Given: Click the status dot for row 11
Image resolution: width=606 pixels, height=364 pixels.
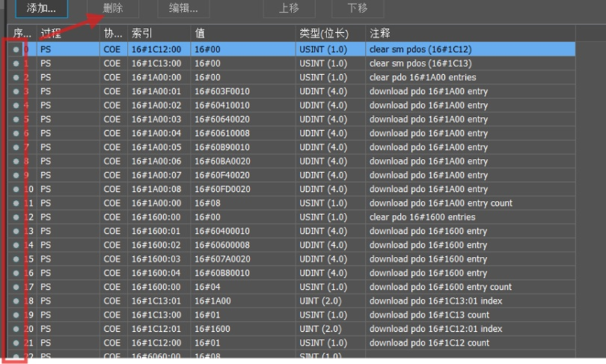Looking at the screenshot, I should (x=16, y=204).
